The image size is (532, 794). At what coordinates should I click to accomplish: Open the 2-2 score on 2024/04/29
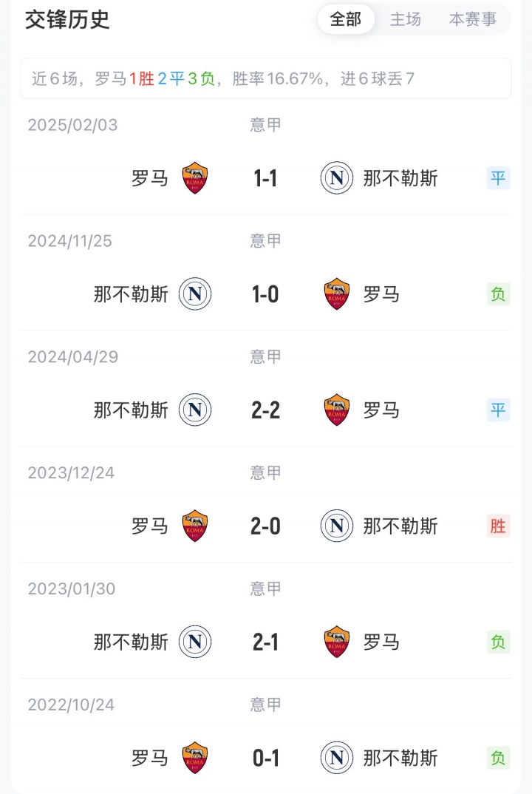265,410
